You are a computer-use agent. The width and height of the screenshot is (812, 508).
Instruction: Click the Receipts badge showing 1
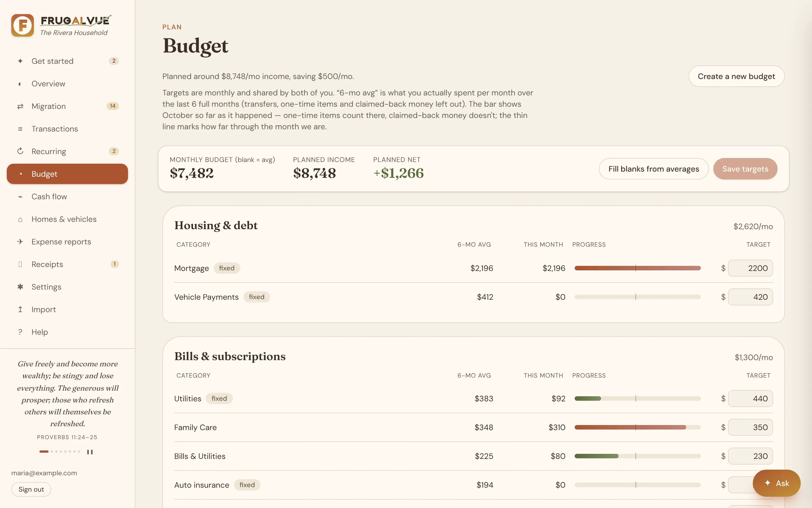114,264
